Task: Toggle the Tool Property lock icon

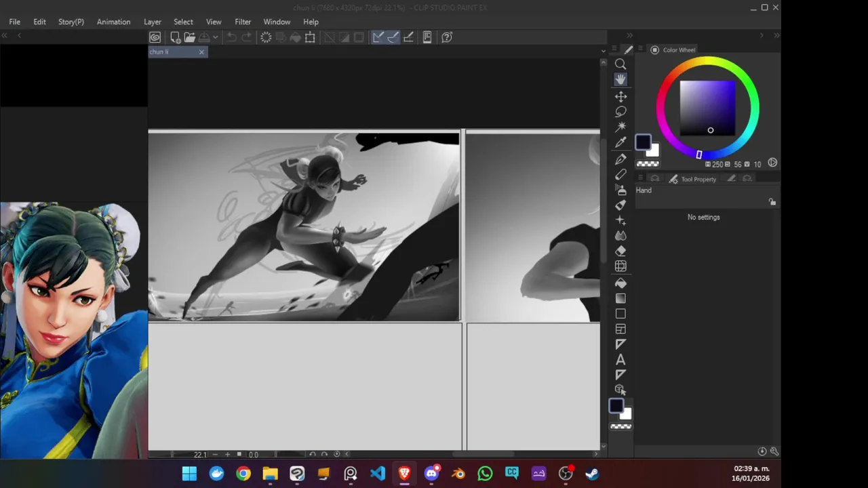Action: click(x=772, y=202)
